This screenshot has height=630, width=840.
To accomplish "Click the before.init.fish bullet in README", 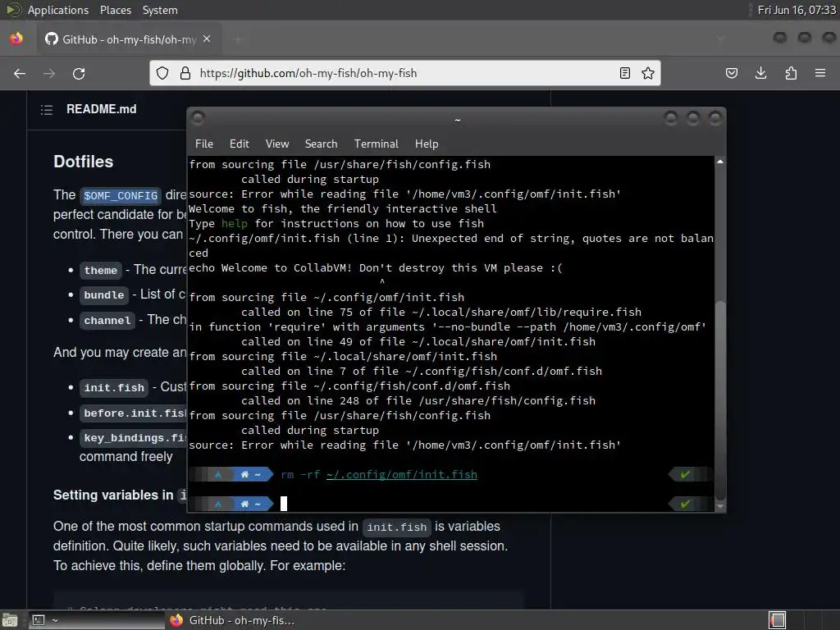I will coord(134,413).
